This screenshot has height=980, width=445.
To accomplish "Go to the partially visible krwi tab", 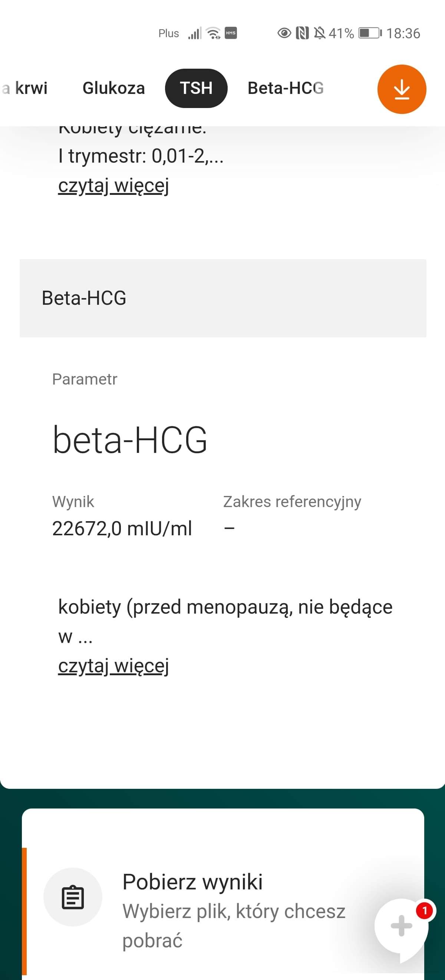I will click(x=26, y=88).
